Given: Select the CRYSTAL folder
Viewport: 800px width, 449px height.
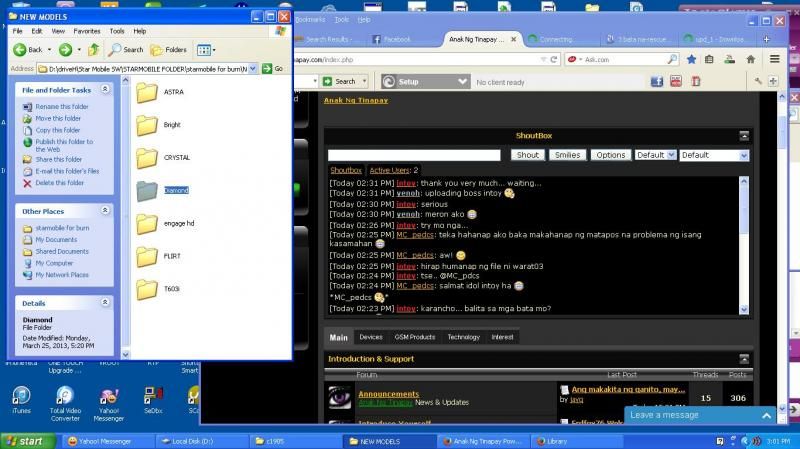Looking at the screenshot, I should (148, 157).
